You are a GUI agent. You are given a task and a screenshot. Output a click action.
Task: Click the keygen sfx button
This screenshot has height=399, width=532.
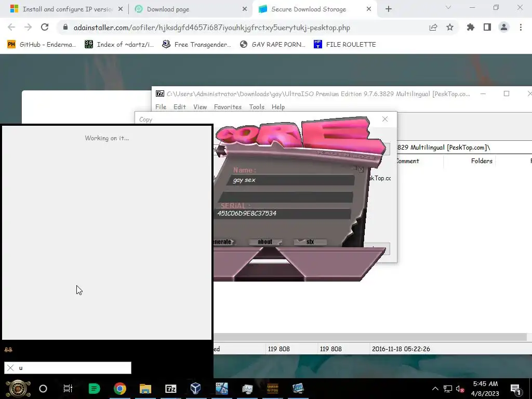310,242
